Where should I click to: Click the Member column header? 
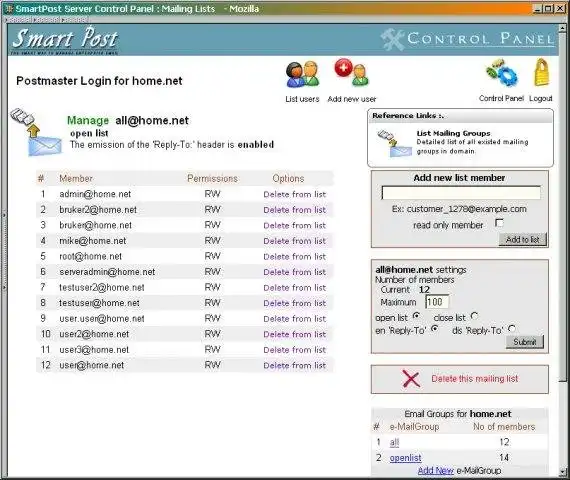pos(76,179)
